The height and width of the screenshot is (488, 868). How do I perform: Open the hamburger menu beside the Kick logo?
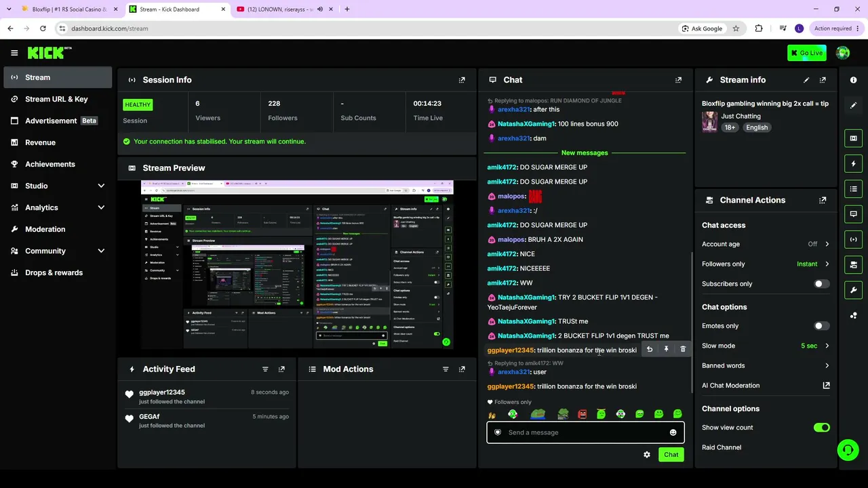pyautogui.click(x=14, y=53)
